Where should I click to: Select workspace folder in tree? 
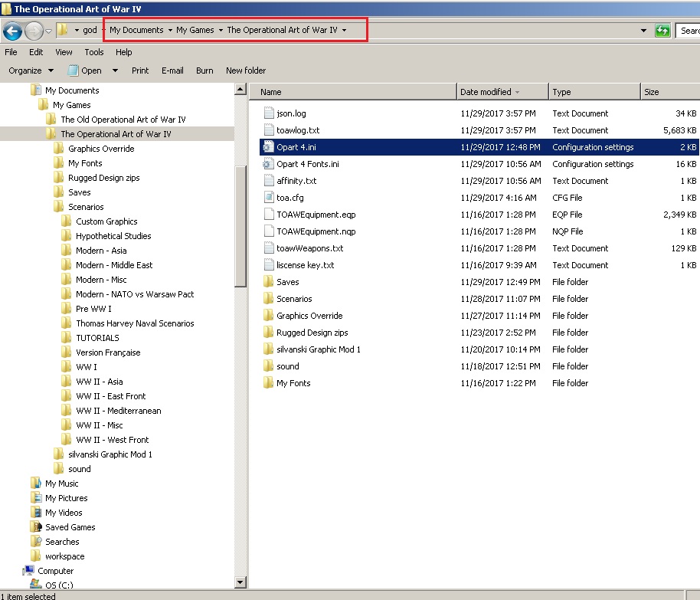(65, 556)
